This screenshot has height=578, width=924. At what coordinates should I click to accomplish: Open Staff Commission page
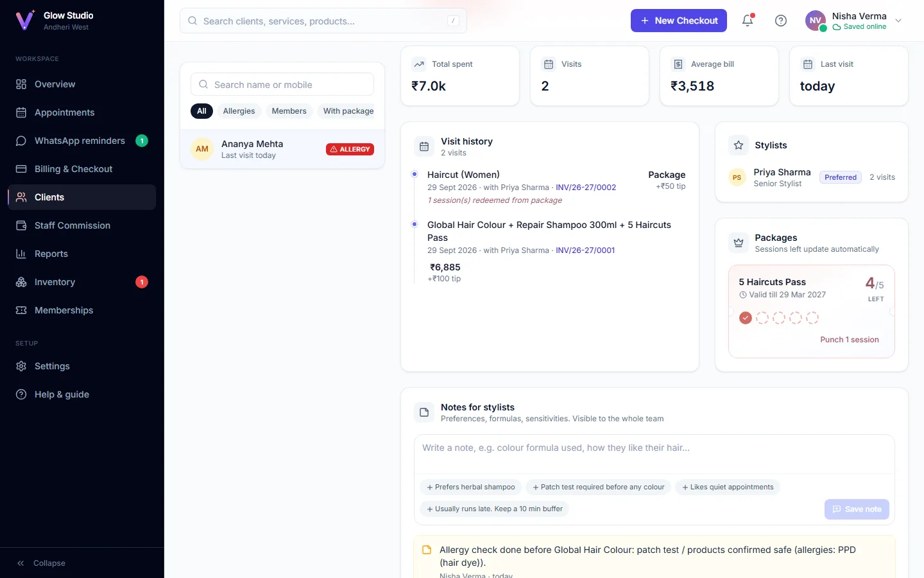point(81,225)
